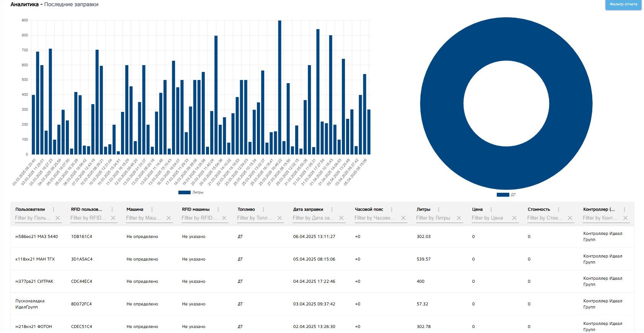
Task: Clear the RFID машины filter
Action: click(x=224, y=218)
